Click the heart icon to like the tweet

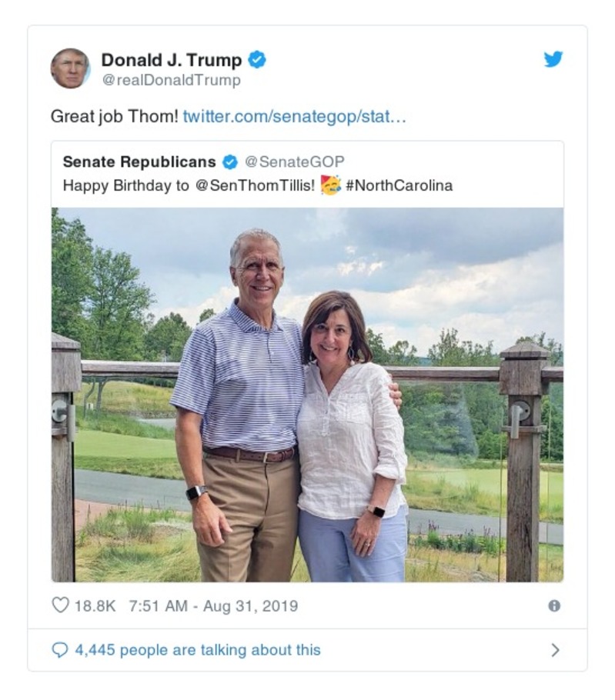pos(60,605)
